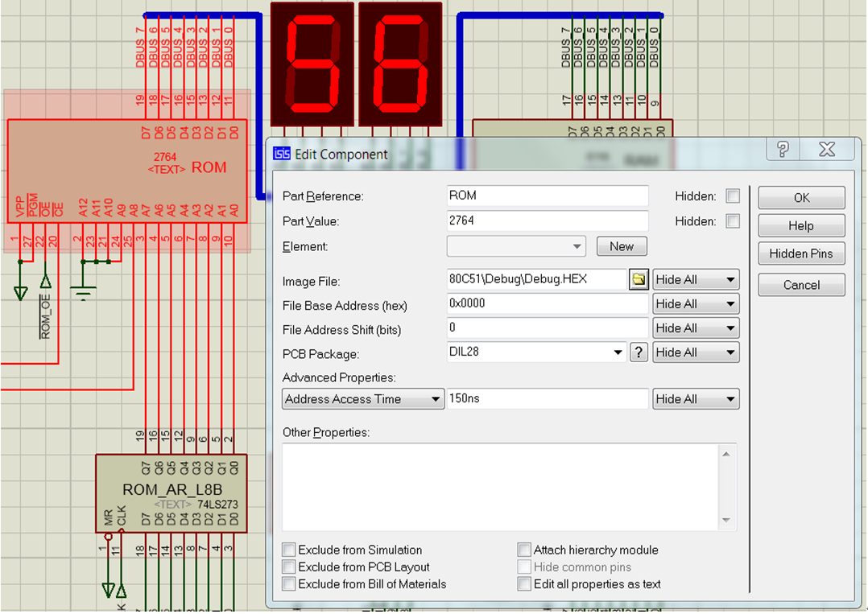The width and height of the screenshot is (868, 614).
Task: Check Edit all properties as text
Action: click(x=524, y=584)
